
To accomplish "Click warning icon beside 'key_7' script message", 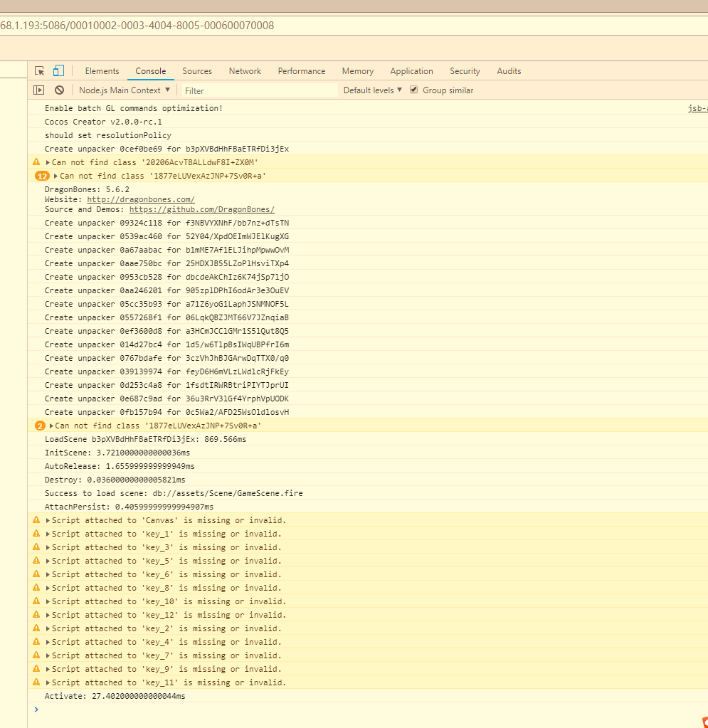I will coord(37,655).
